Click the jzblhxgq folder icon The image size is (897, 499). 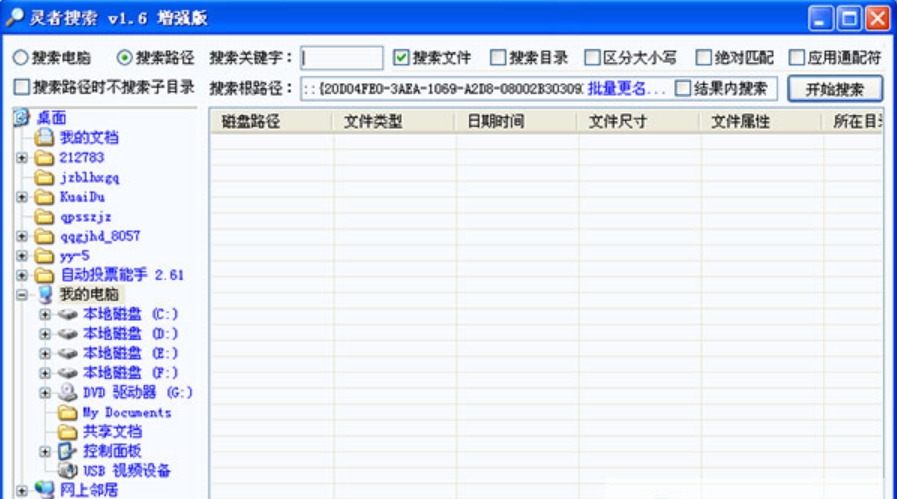click(x=44, y=177)
